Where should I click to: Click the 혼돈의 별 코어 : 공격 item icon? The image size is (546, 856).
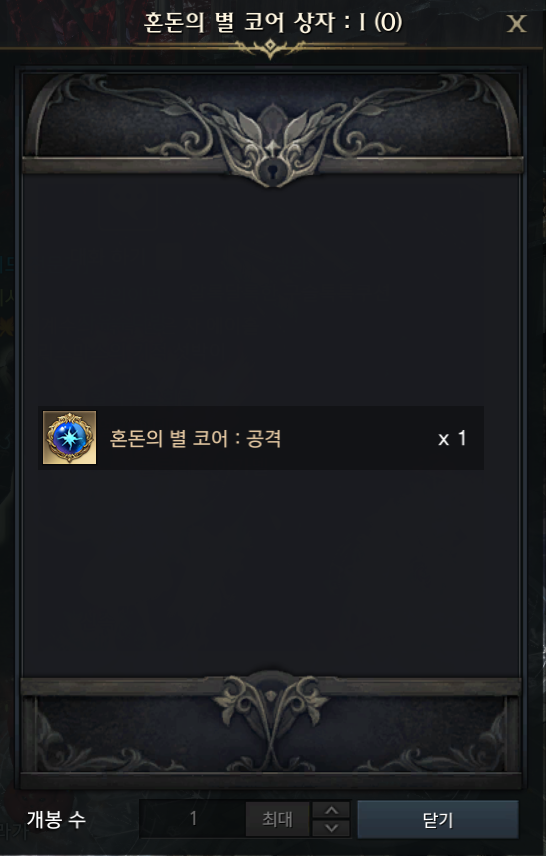69,438
